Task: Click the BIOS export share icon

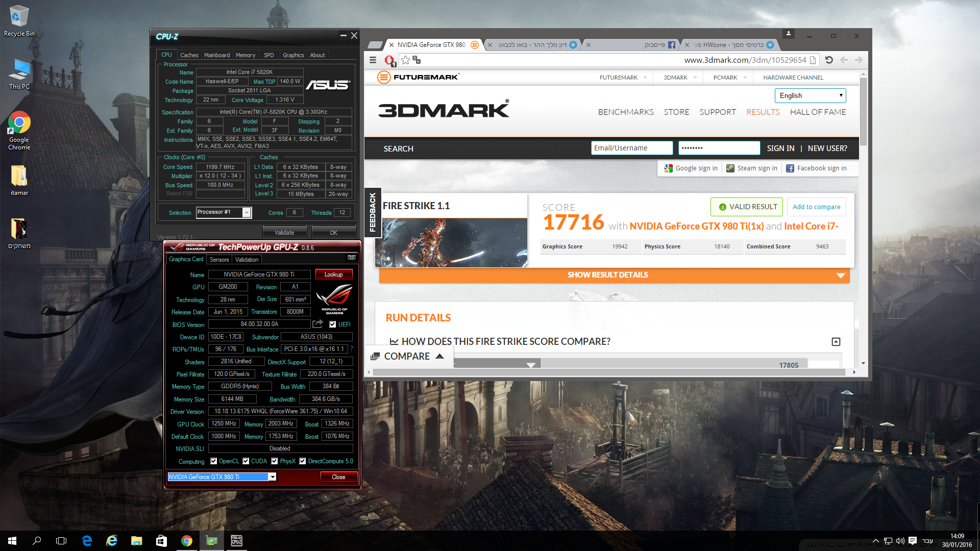Action: tap(317, 324)
